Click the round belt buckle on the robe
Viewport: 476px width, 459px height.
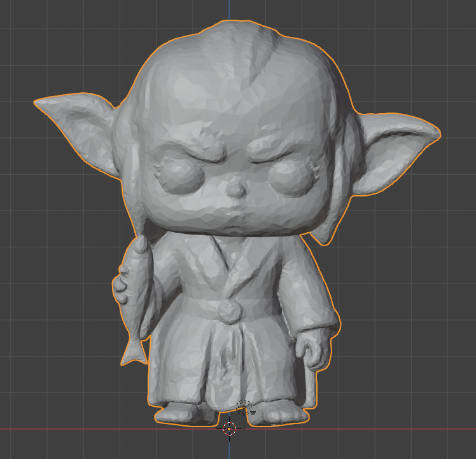click(228, 311)
